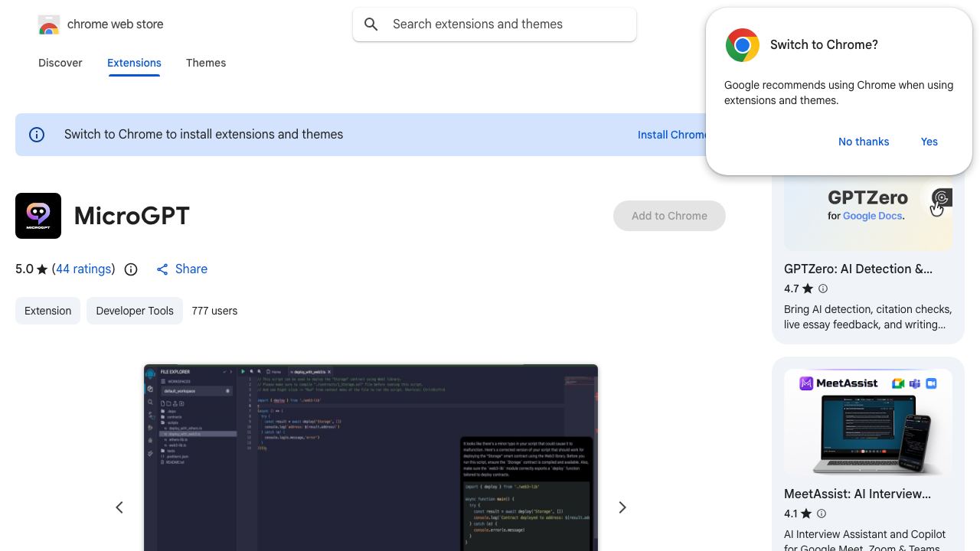This screenshot has width=980, height=551.
Task: Open the Discover tab
Action: click(60, 63)
